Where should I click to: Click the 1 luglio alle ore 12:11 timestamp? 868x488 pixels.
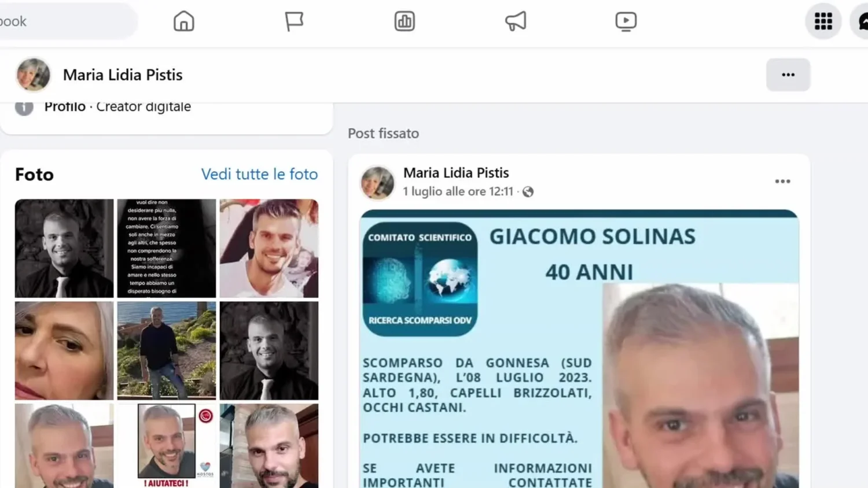pos(458,191)
